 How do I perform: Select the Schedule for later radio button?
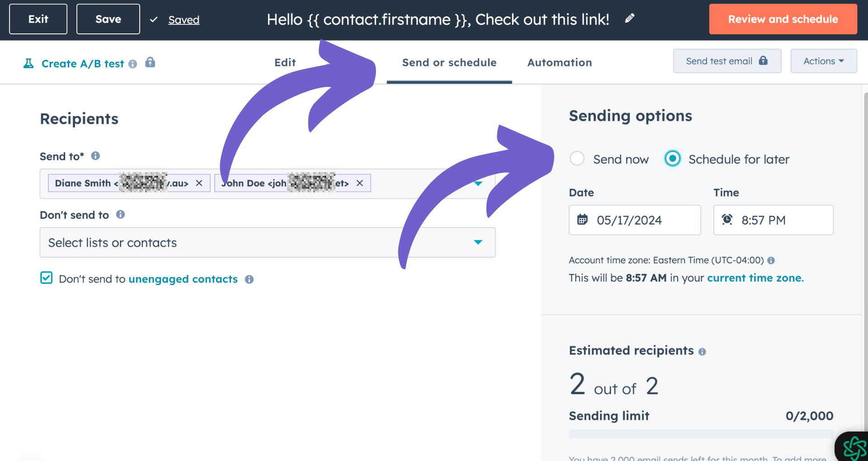point(673,159)
